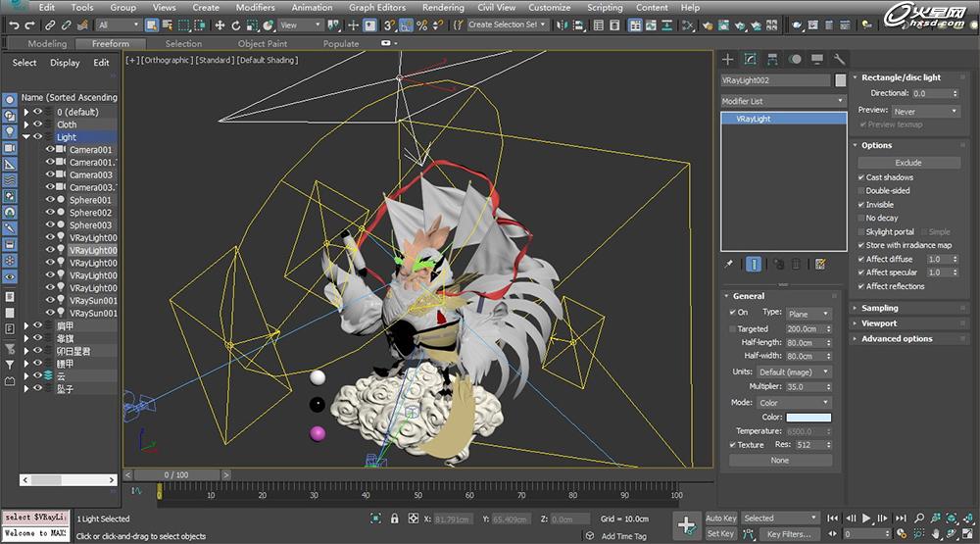The image size is (980, 544).
Task: Play the animation
Action: tap(866, 518)
